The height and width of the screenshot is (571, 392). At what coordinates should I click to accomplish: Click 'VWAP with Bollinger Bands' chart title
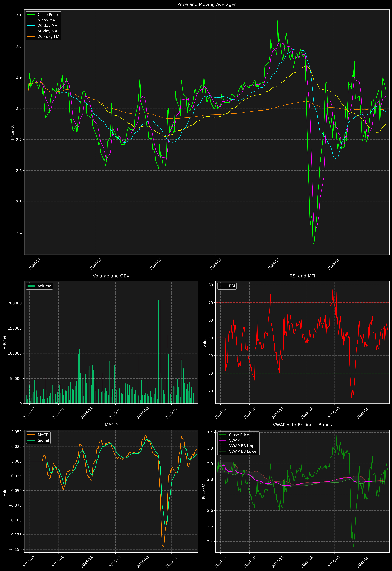click(x=302, y=425)
